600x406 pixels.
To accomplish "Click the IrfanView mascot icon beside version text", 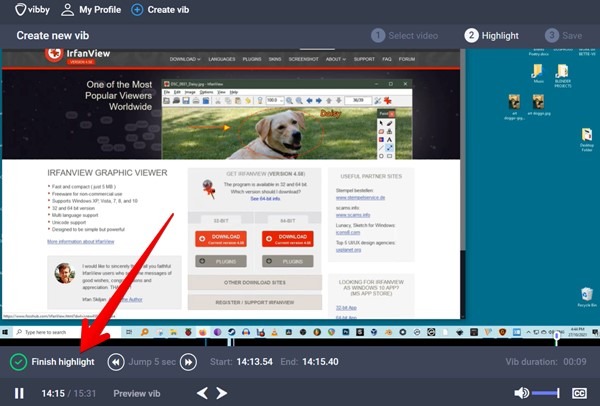I will pos(209,189).
